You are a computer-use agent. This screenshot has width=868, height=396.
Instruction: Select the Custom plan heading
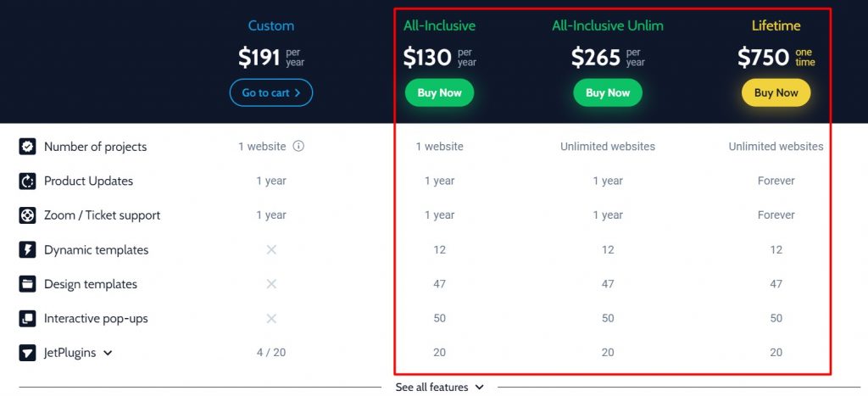coord(271,25)
